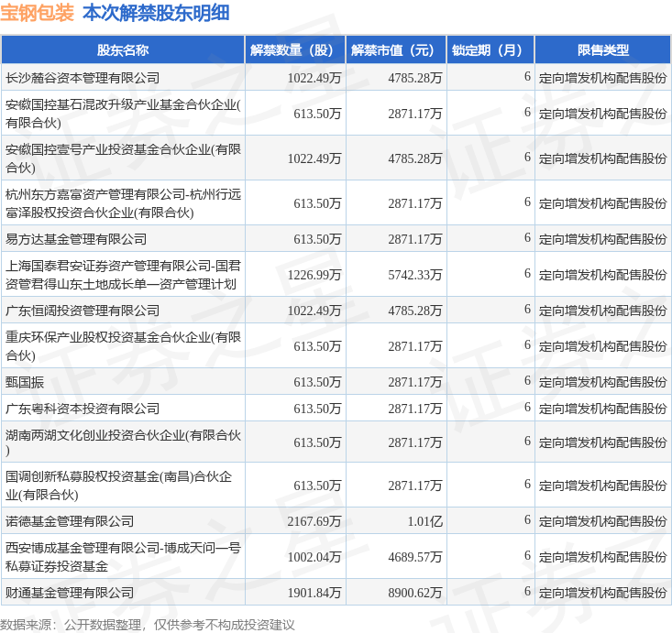Select the 解禁市值（元） column header
The image size is (672, 633).
coord(396,50)
